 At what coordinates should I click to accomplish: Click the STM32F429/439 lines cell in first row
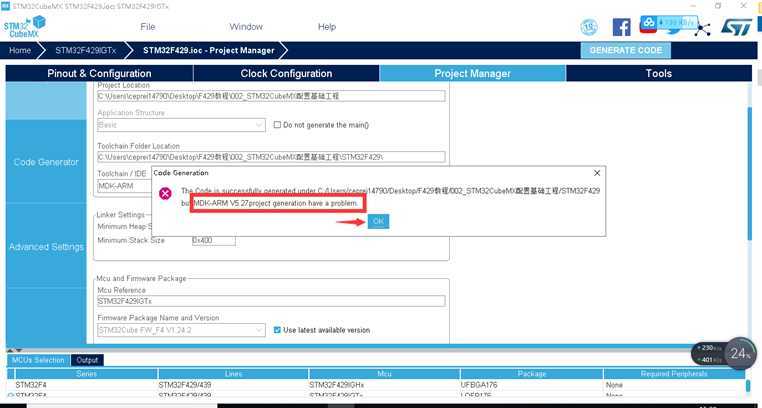coord(233,385)
